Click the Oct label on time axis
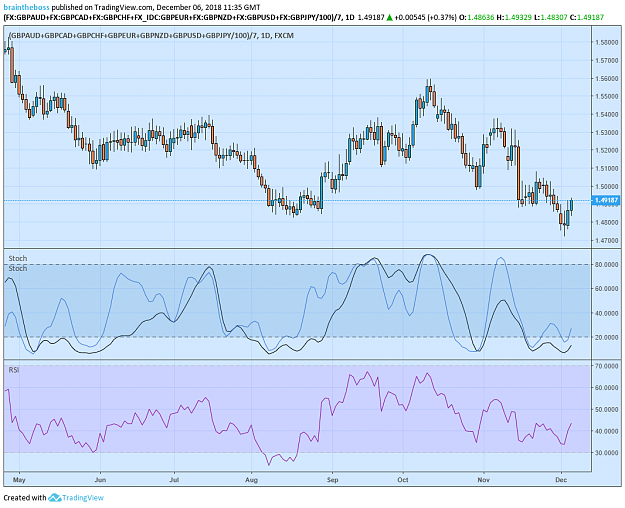The width and height of the screenshot is (625, 508). pos(403,480)
